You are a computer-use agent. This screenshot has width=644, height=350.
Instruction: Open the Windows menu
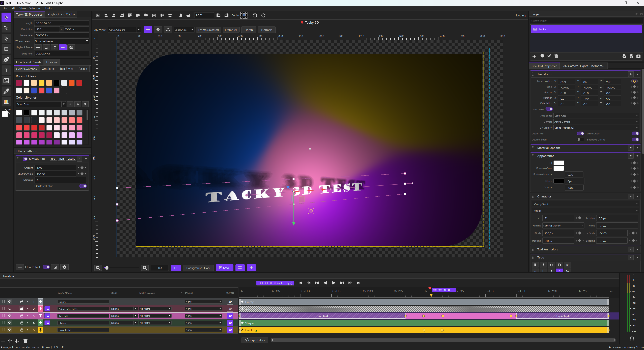(x=36, y=8)
